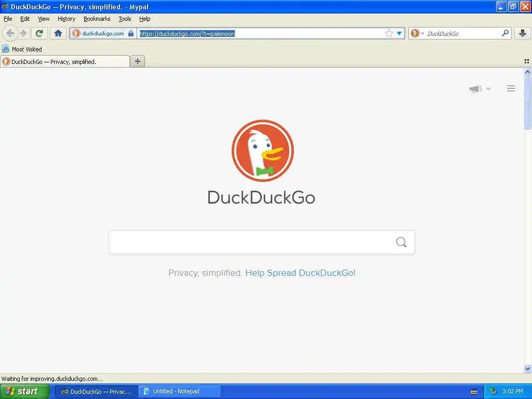
Task: Open the History menu
Action: pyautogui.click(x=66, y=19)
